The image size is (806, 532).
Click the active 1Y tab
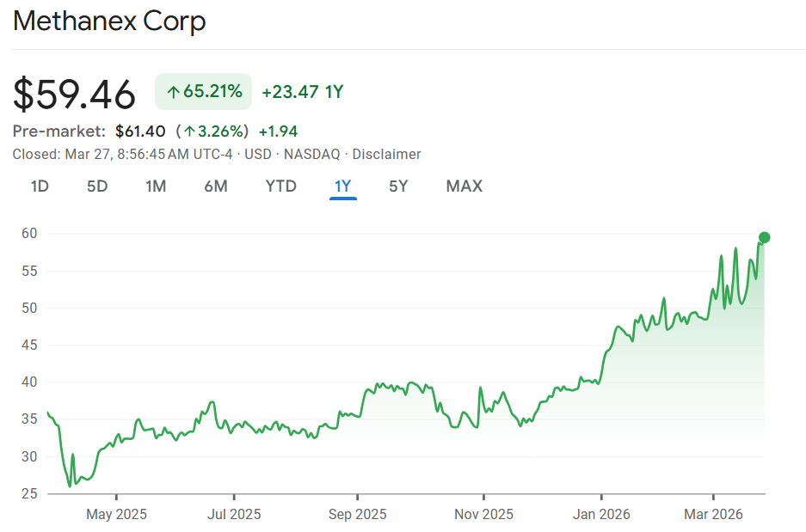point(342,186)
